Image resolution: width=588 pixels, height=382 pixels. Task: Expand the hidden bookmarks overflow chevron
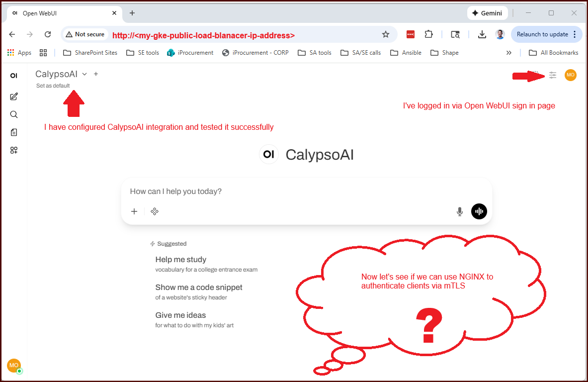(509, 53)
